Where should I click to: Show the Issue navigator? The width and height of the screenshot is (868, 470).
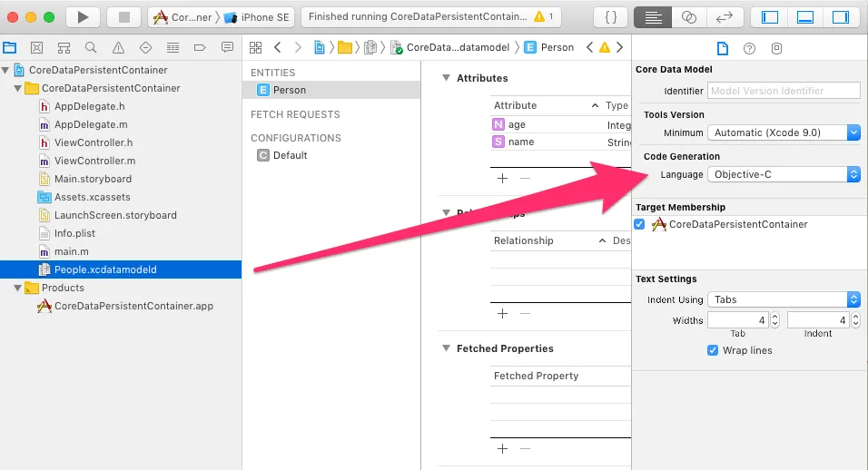pyautogui.click(x=118, y=47)
